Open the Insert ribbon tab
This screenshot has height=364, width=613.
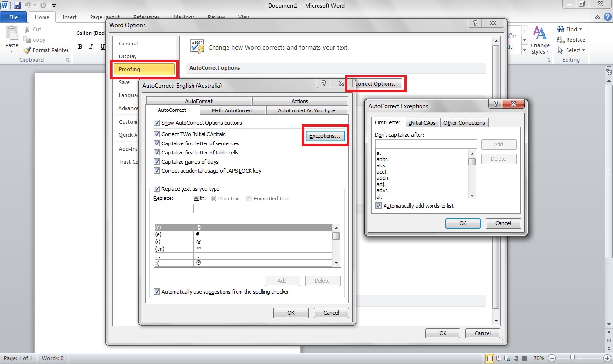point(69,17)
